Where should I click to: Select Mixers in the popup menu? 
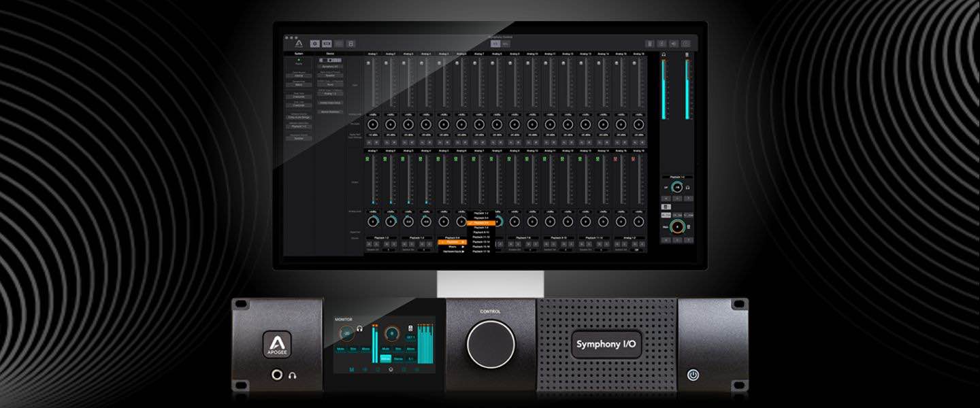coord(453,247)
